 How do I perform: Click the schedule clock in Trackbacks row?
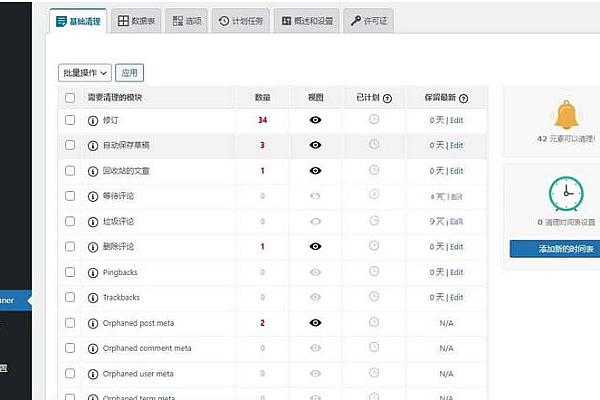coord(374,296)
